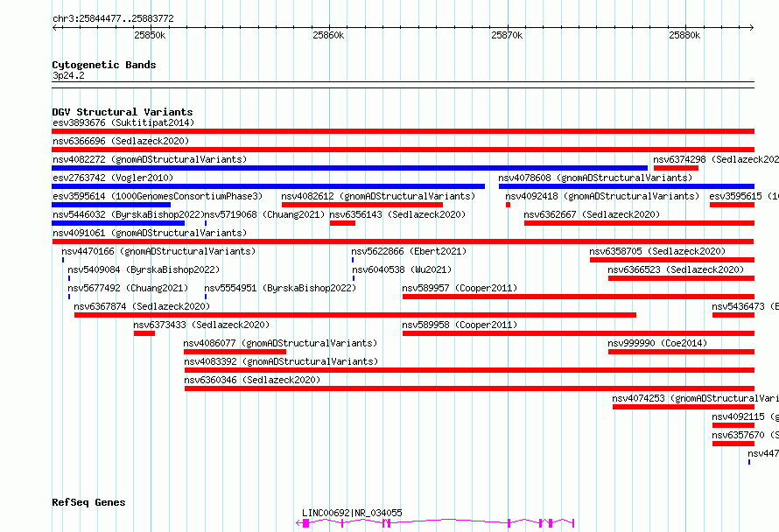Click nsv6373433 (Sedlazeck2020) label

click(201, 325)
